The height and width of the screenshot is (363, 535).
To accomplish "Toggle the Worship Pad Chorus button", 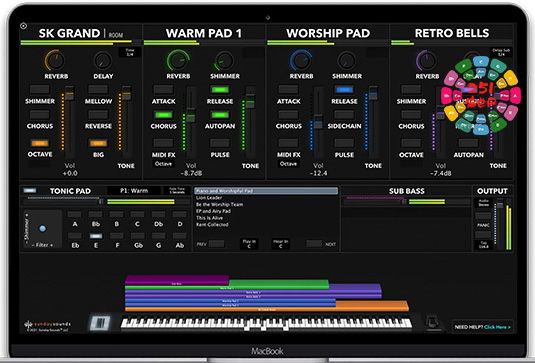I will point(288,115).
